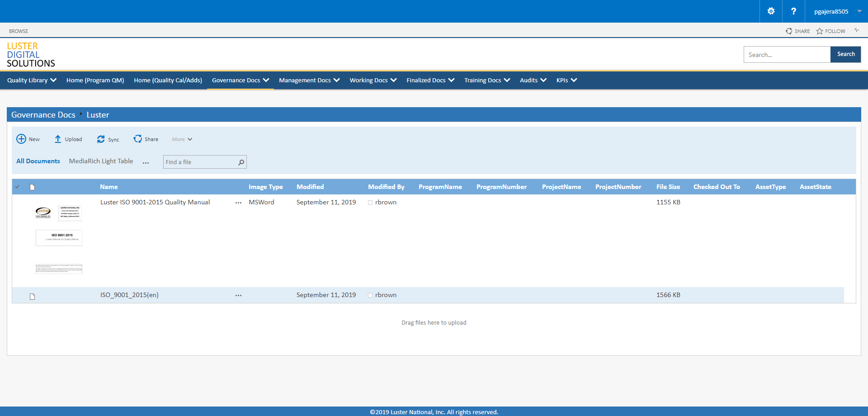The height and width of the screenshot is (416, 868).
Task: Open the ISO 9001:2015 title thumbnail
Action: 59,238
